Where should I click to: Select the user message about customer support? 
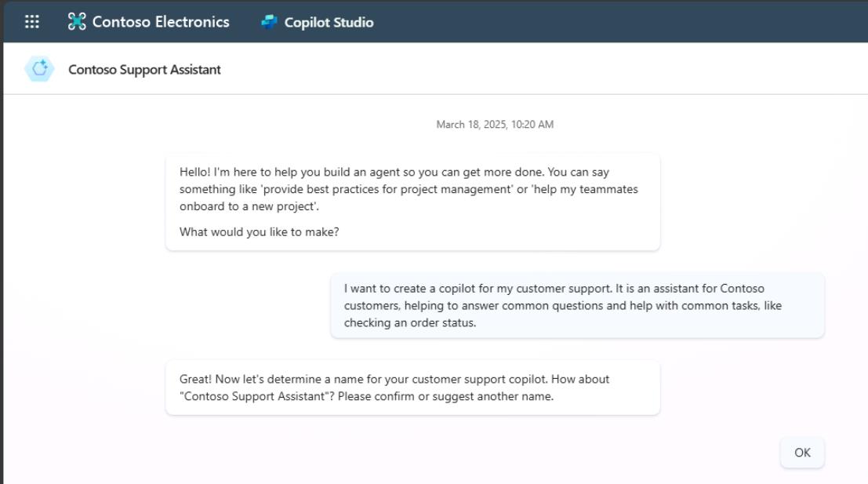[577, 305]
